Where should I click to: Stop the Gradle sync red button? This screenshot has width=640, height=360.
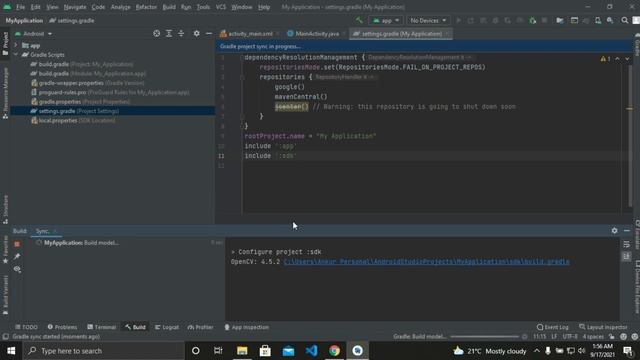click(17, 244)
